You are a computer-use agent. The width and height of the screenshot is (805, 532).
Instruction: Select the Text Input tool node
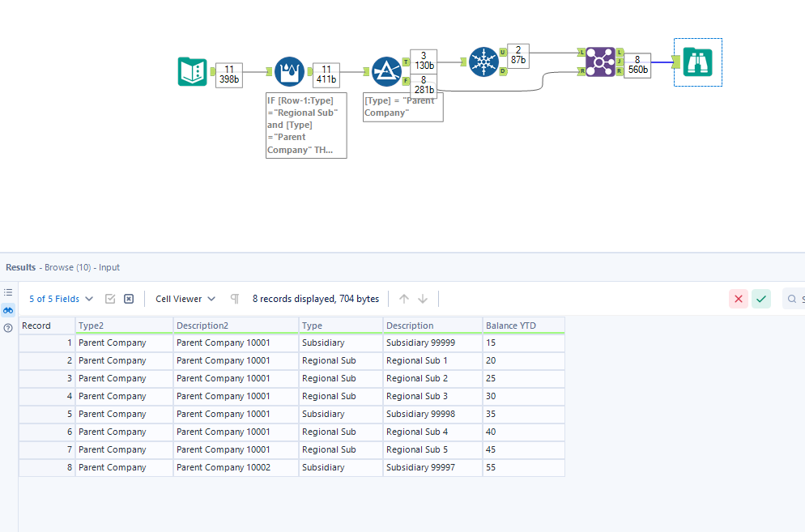(x=193, y=71)
